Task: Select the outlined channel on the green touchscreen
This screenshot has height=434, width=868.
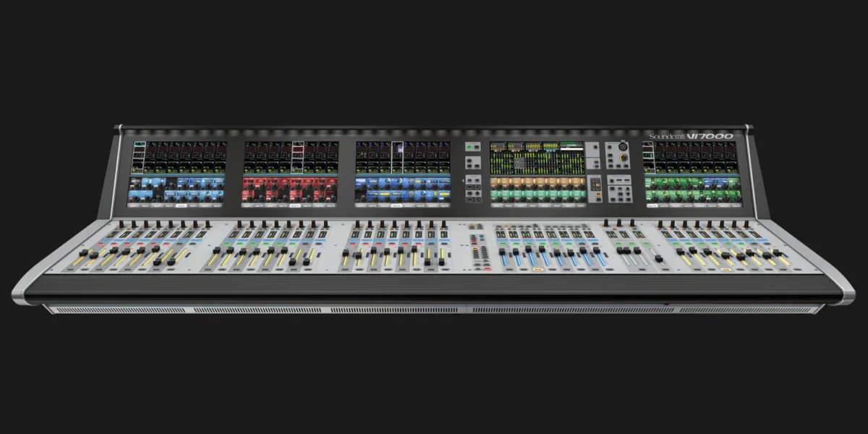Action: (648, 157)
